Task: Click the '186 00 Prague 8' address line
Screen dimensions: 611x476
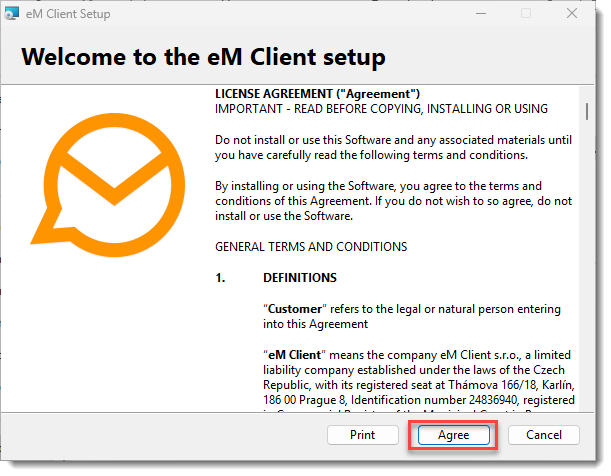Action: tap(419, 400)
